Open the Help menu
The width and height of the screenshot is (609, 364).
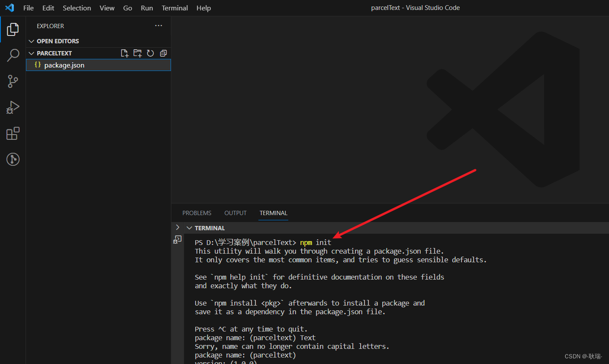click(x=203, y=8)
